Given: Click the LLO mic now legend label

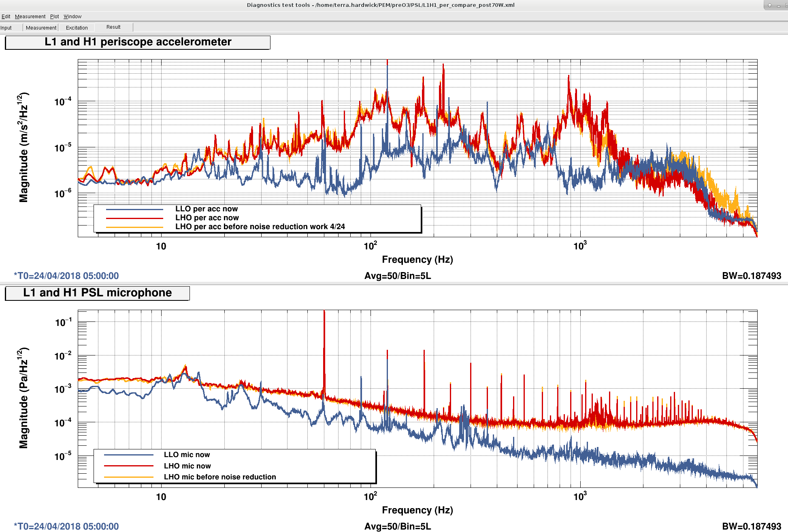Looking at the screenshot, I should 187,455.
